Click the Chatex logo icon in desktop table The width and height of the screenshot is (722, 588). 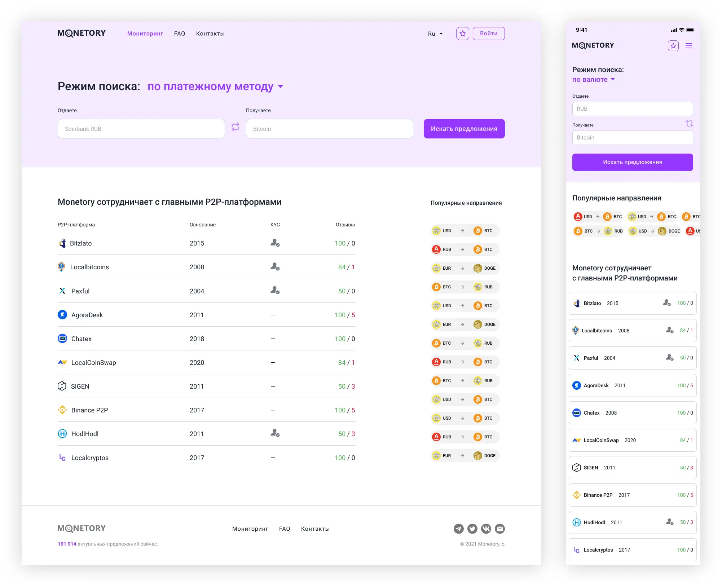pyautogui.click(x=62, y=339)
